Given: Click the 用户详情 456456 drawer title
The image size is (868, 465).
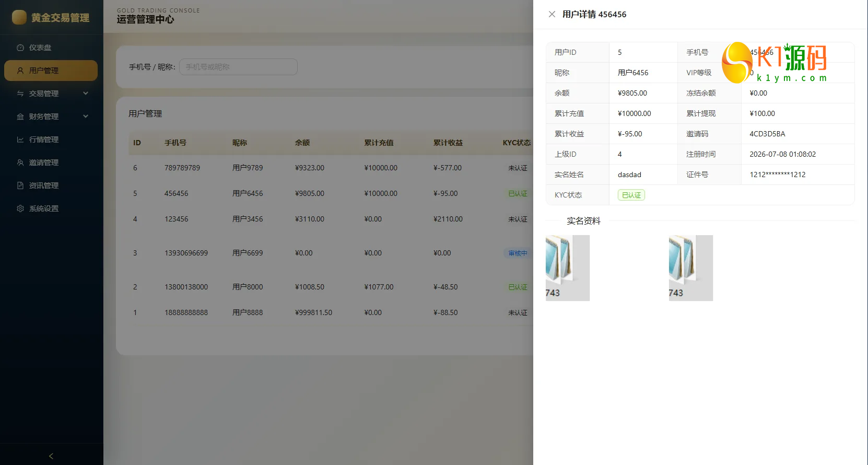Looking at the screenshot, I should [x=594, y=14].
